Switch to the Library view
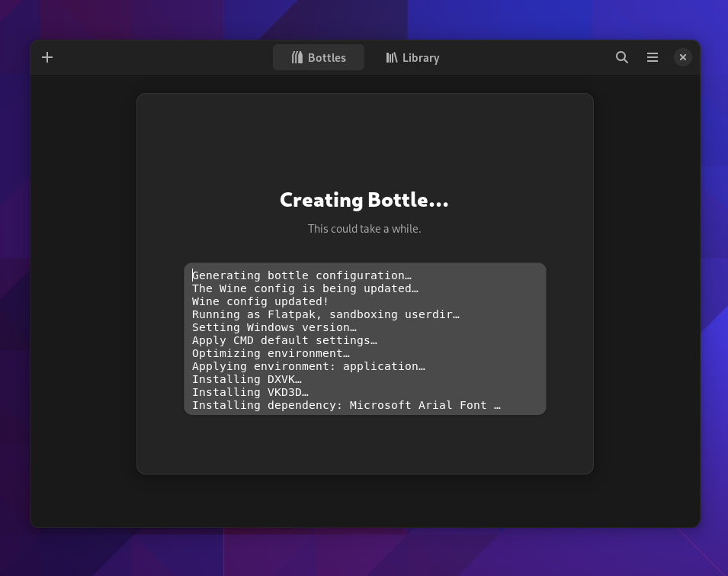 pos(412,57)
